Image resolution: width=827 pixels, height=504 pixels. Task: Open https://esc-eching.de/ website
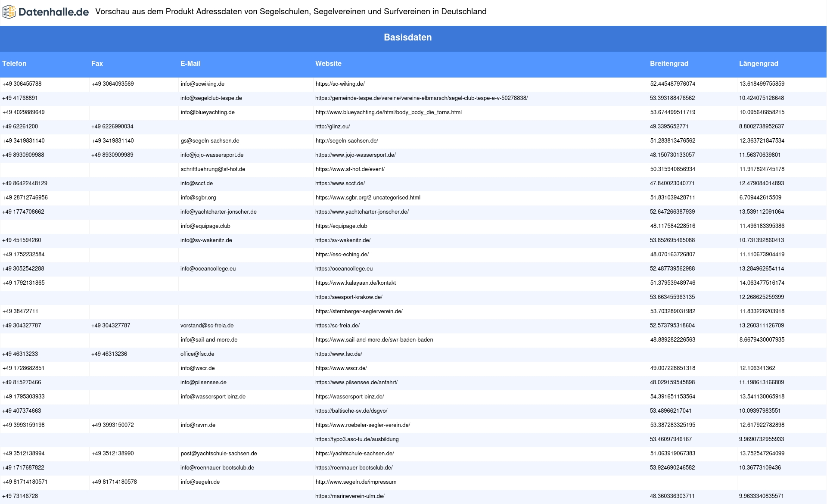342,255
